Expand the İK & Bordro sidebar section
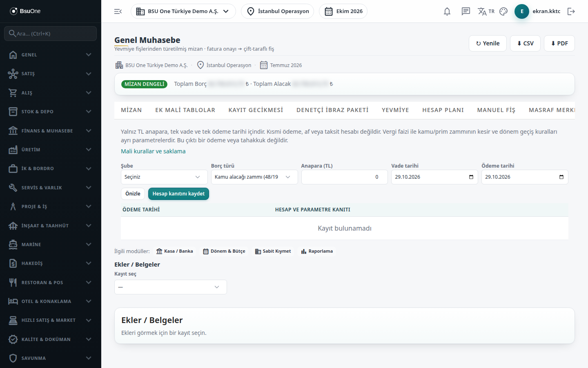Viewport: 588px width, 368px height. pos(51,168)
